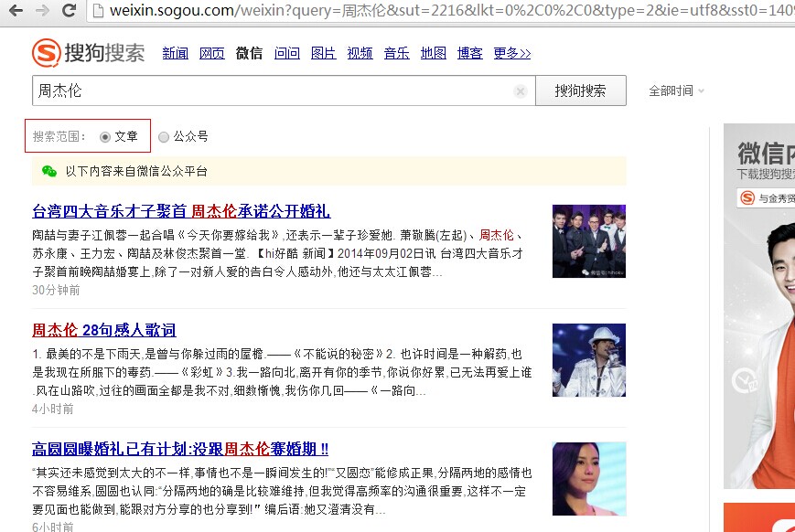Click page icon in address bar
Screen dimensions: 795x532
[98, 11]
